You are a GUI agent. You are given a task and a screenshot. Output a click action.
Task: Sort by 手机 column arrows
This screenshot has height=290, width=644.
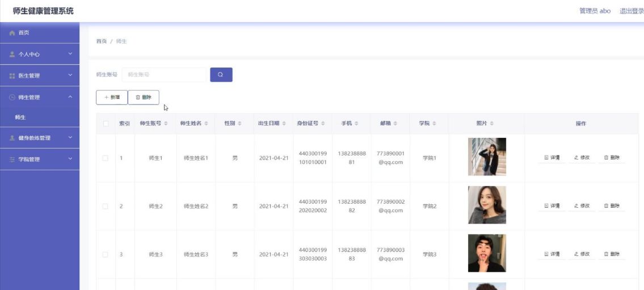[356, 124]
